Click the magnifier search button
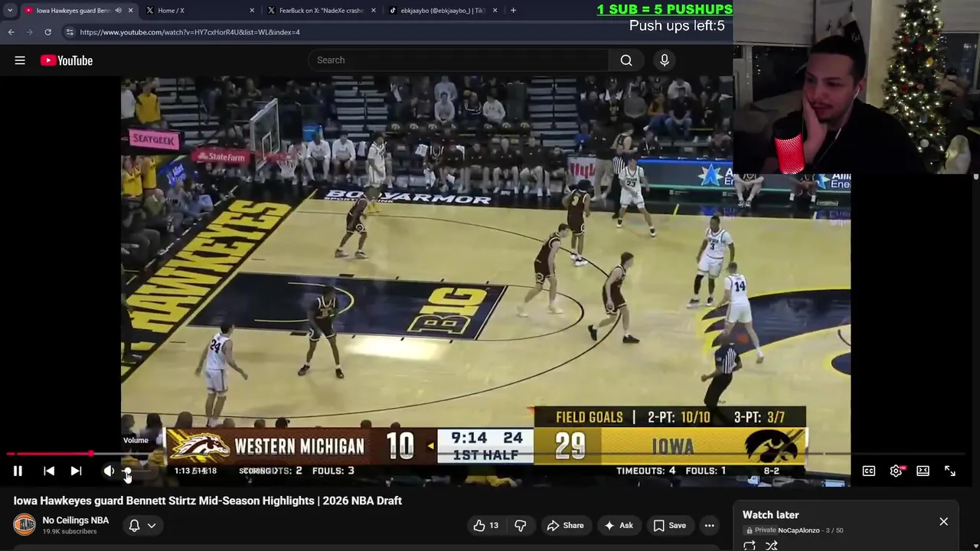Screen dimensions: 980x551 click(626, 60)
